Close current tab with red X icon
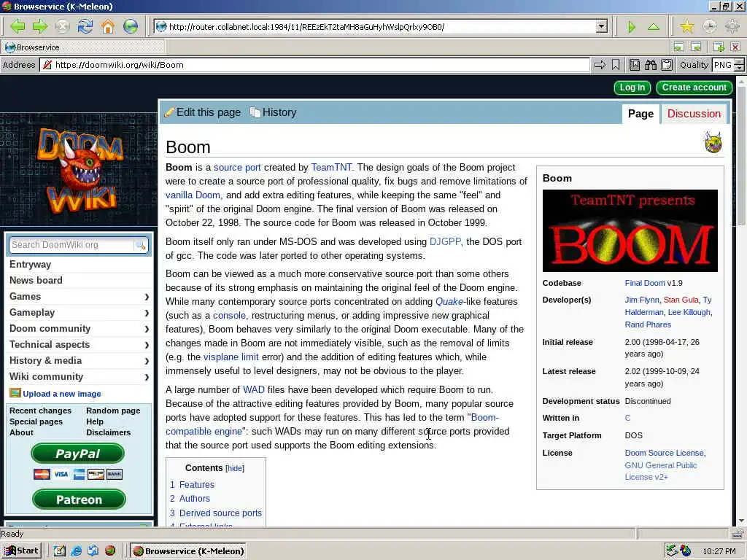This screenshot has width=747, height=560. click(x=735, y=47)
